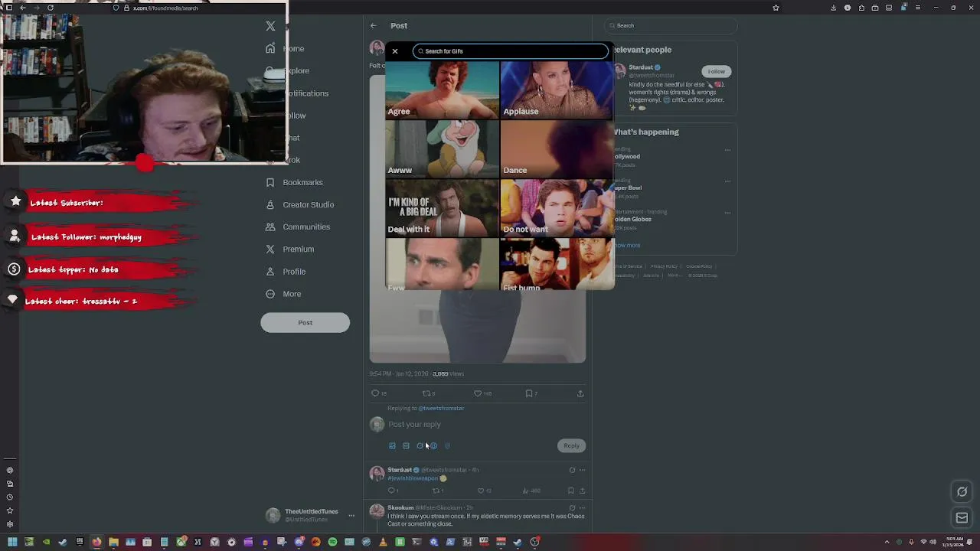Screen dimensions: 980x551
Task: Click the Grok icon on Skookum reply
Action: coord(572,507)
